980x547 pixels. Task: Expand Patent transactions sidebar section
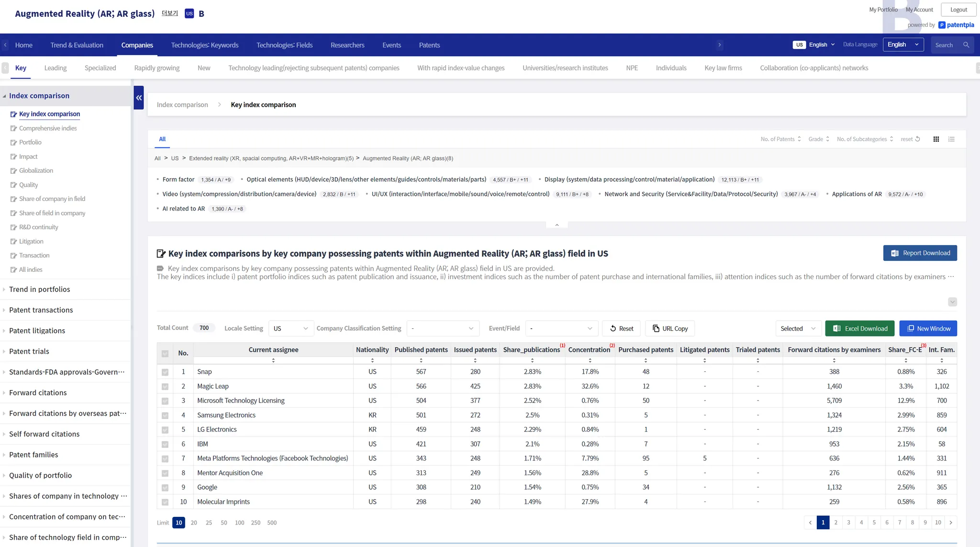[x=41, y=310]
